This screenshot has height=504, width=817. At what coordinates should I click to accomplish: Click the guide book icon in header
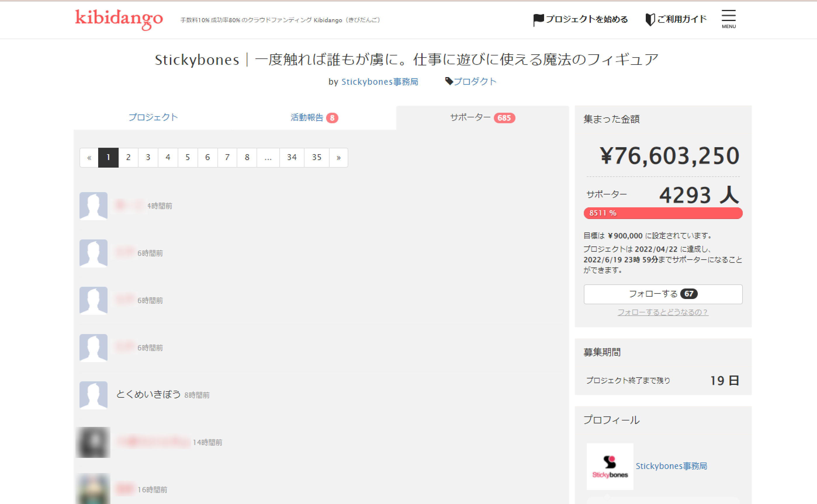pyautogui.click(x=650, y=19)
